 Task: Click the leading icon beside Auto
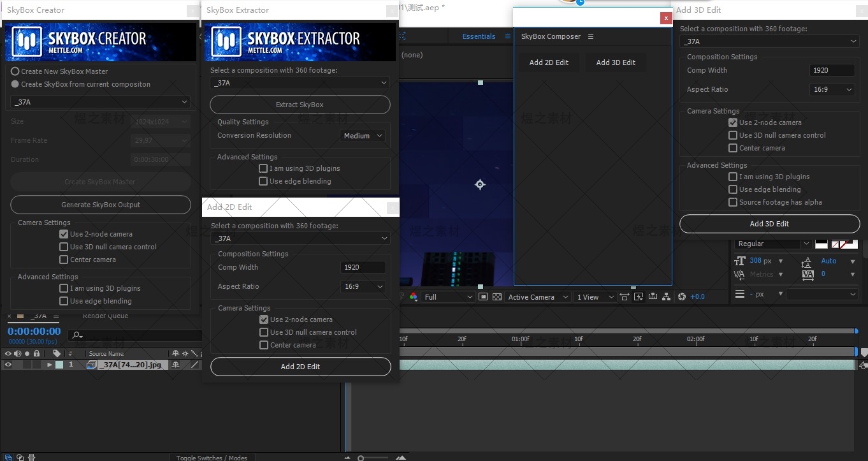click(806, 262)
